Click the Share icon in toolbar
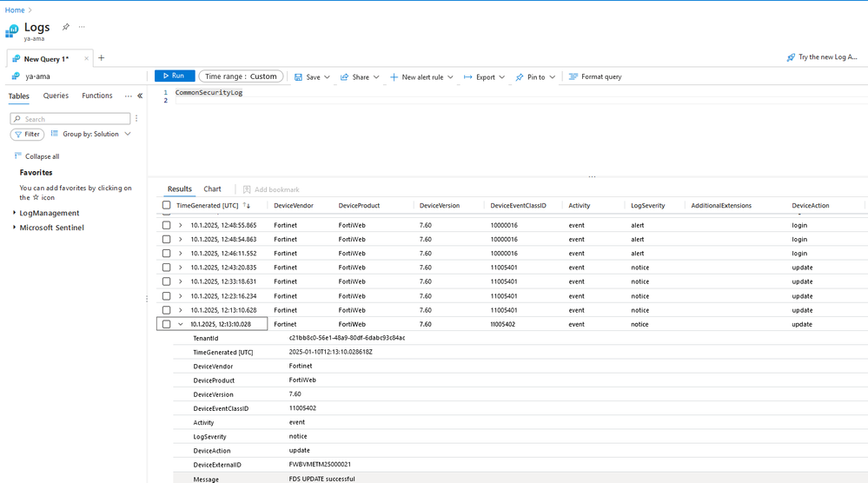This screenshot has height=483, width=868. [345, 77]
